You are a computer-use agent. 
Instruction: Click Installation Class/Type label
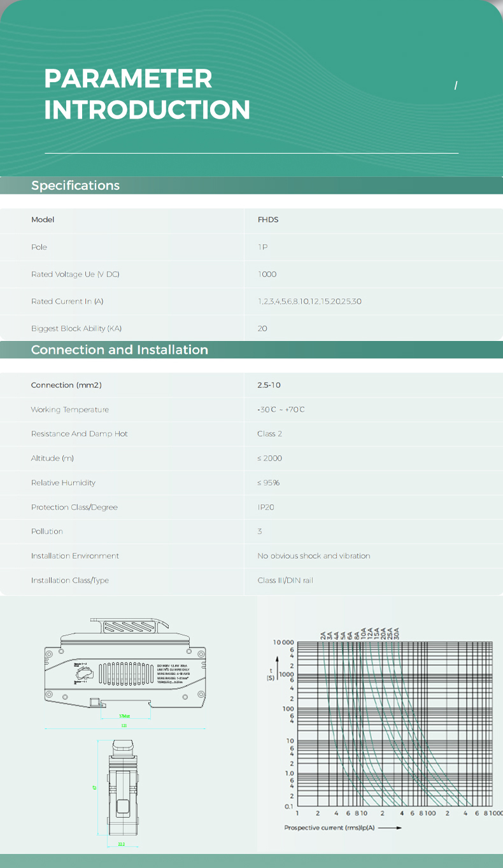coord(70,581)
